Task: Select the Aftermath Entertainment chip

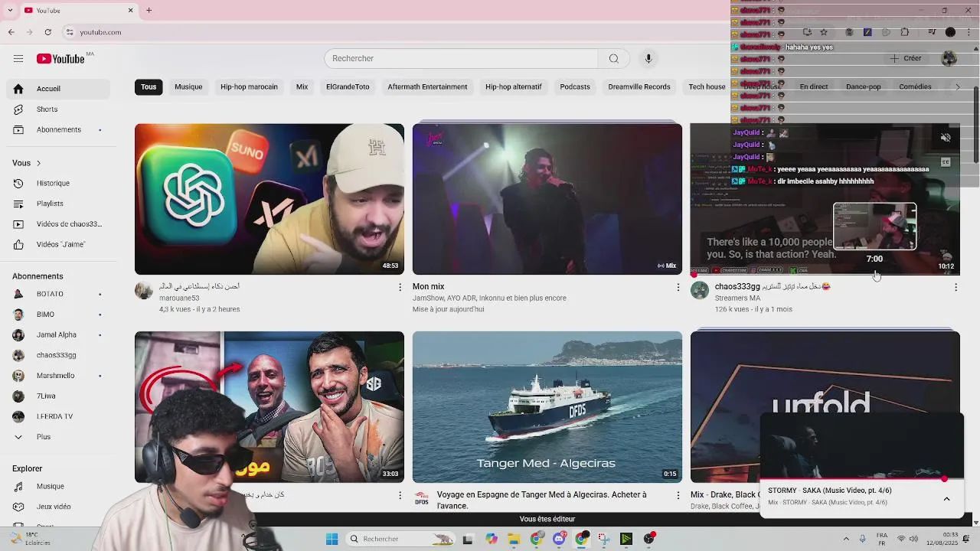Action: tap(427, 87)
